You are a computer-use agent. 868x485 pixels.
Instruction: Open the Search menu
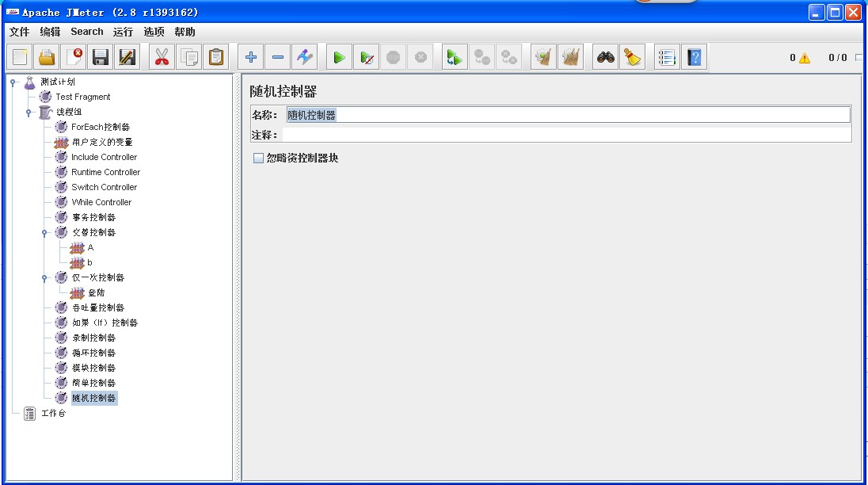pos(87,32)
